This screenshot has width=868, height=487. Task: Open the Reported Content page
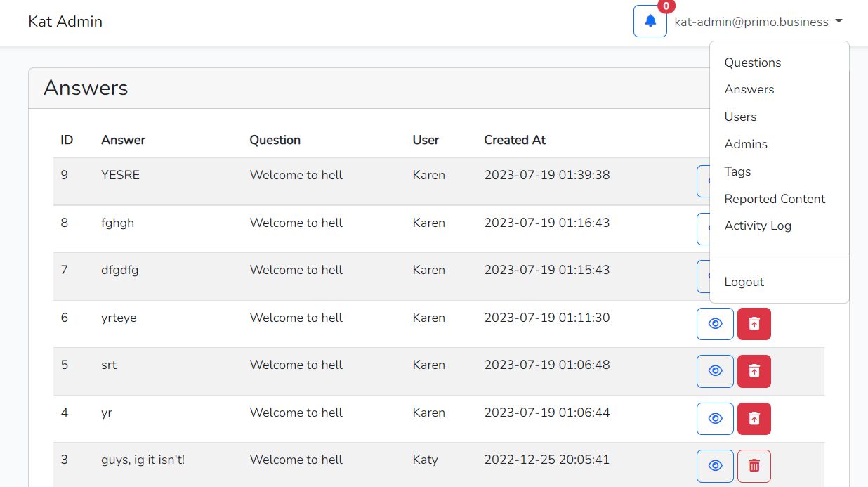775,199
